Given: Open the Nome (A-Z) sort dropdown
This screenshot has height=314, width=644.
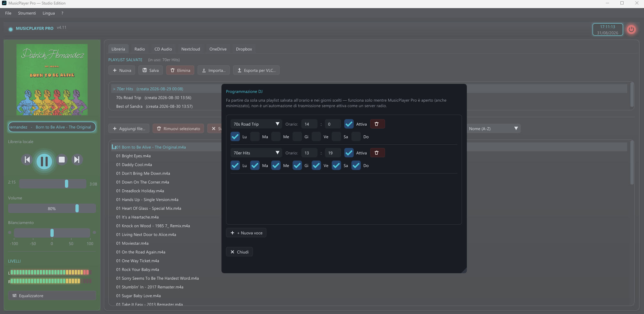Looking at the screenshot, I should pyautogui.click(x=493, y=129).
